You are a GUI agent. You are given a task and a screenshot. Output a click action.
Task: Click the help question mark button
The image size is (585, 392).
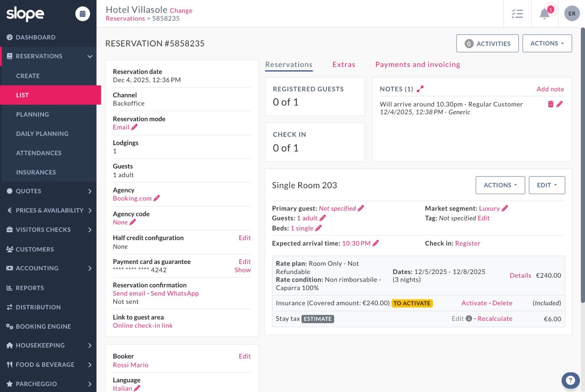pos(570,380)
